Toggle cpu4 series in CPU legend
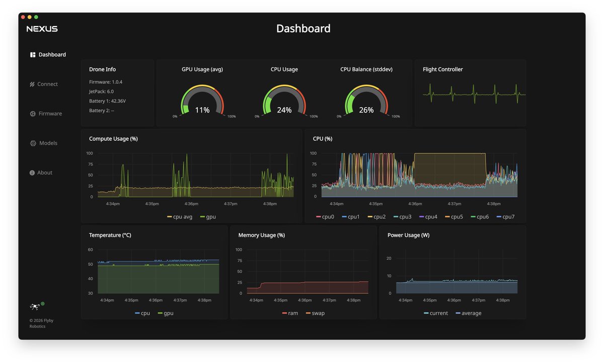604x364 pixels. click(x=428, y=217)
